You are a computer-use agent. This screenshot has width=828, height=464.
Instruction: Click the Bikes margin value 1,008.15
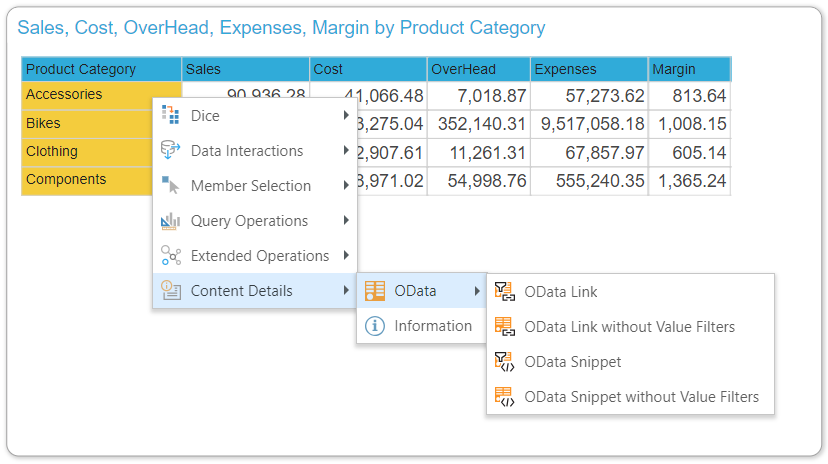click(690, 124)
